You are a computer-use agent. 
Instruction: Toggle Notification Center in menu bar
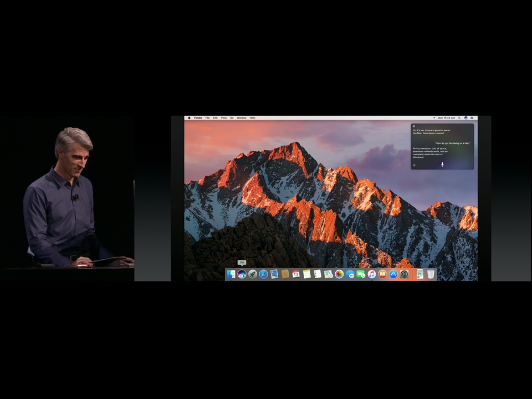pyautogui.click(x=472, y=118)
